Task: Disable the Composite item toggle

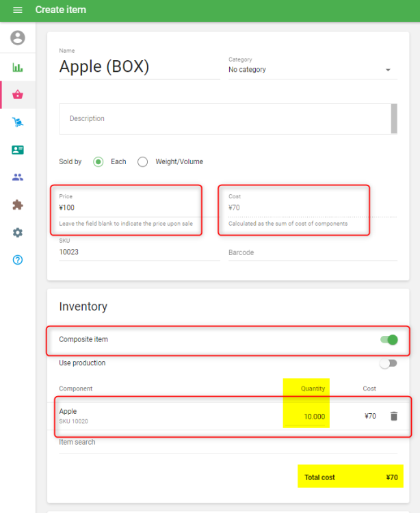Action: (x=388, y=340)
